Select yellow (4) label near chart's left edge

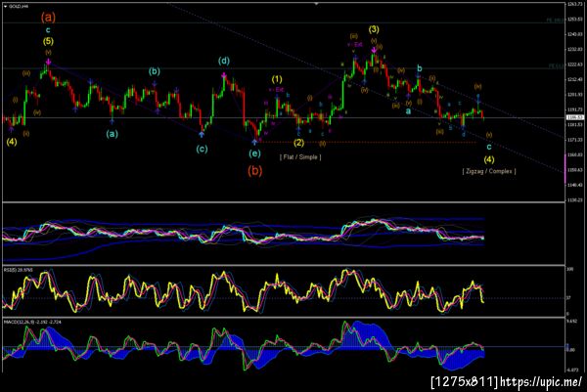coord(12,142)
